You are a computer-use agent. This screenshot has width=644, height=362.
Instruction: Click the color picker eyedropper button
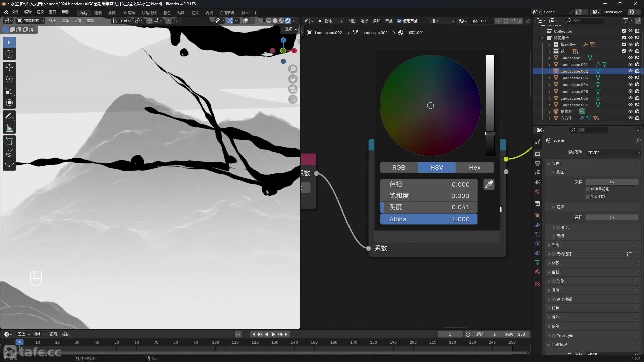[489, 184]
